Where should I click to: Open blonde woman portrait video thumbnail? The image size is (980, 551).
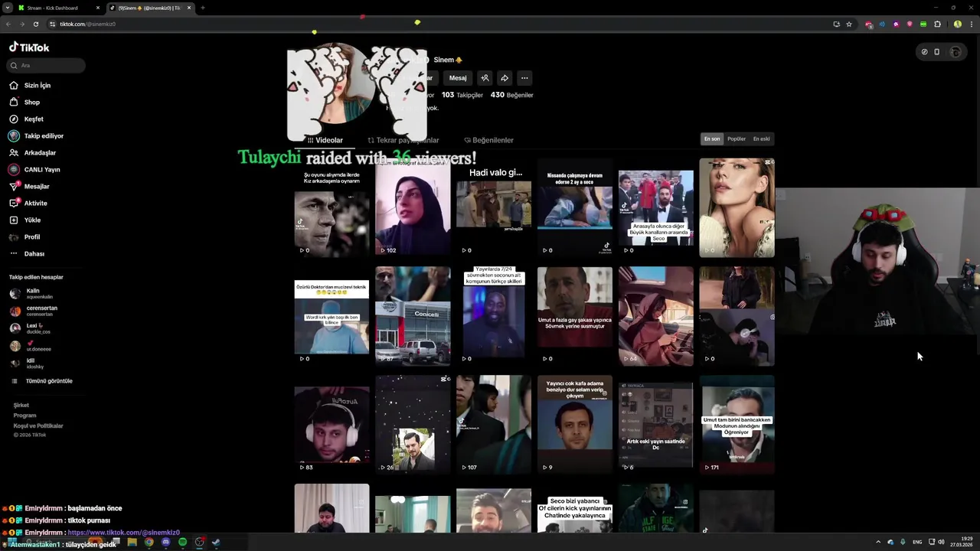click(x=737, y=207)
